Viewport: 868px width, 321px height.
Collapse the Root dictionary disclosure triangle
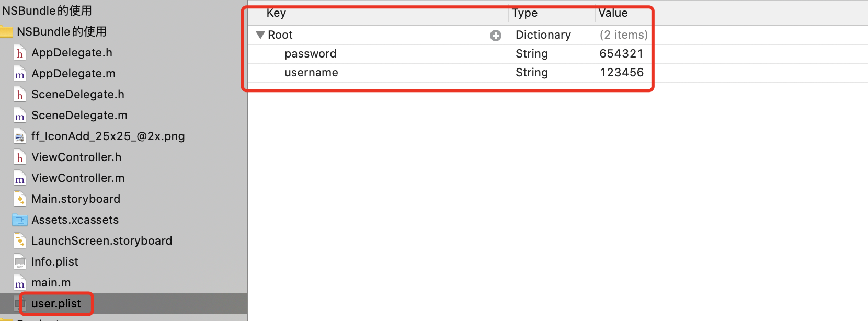(x=260, y=35)
